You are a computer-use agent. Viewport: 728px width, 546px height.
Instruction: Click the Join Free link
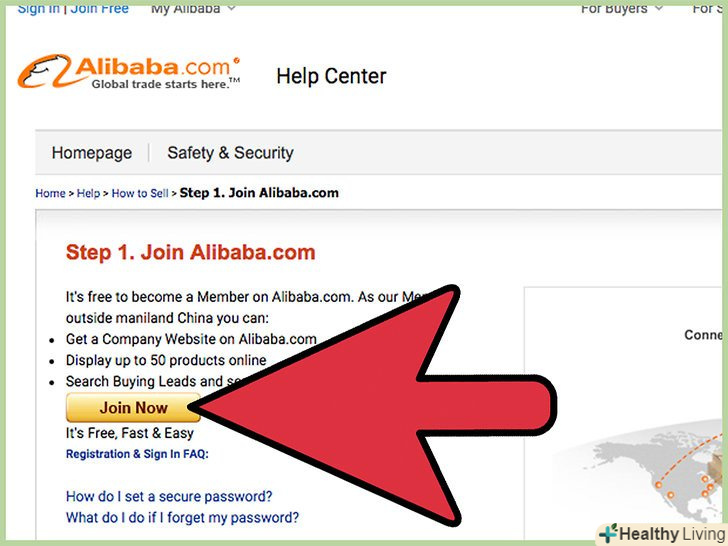coord(99,8)
